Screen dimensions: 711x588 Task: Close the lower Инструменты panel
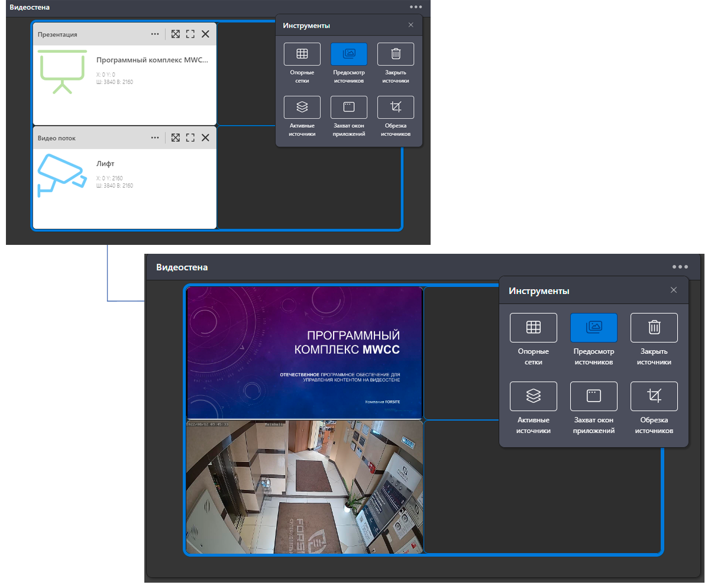[x=673, y=290]
